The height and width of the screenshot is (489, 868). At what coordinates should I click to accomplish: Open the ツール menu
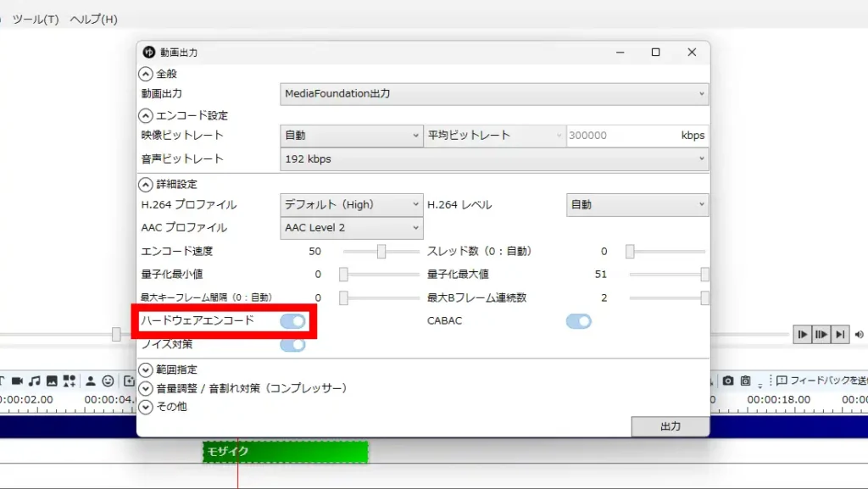[x=36, y=18]
